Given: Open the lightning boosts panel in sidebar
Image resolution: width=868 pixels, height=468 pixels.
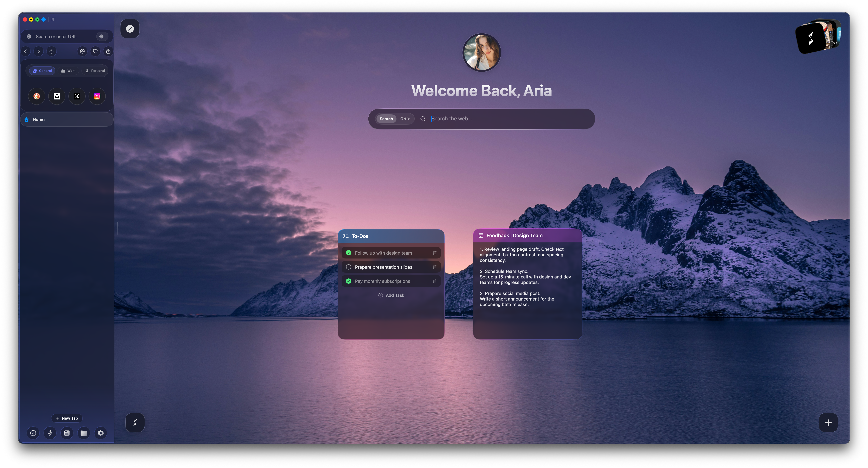Looking at the screenshot, I should coord(50,433).
